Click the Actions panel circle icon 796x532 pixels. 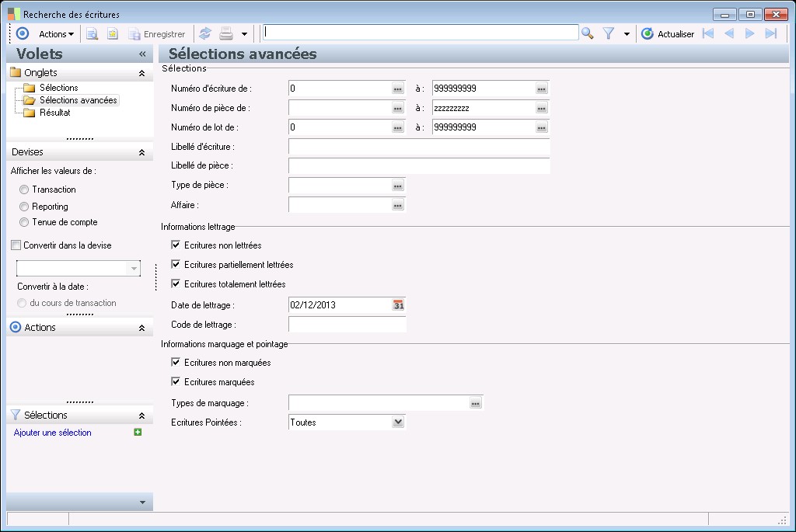[16, 327]
